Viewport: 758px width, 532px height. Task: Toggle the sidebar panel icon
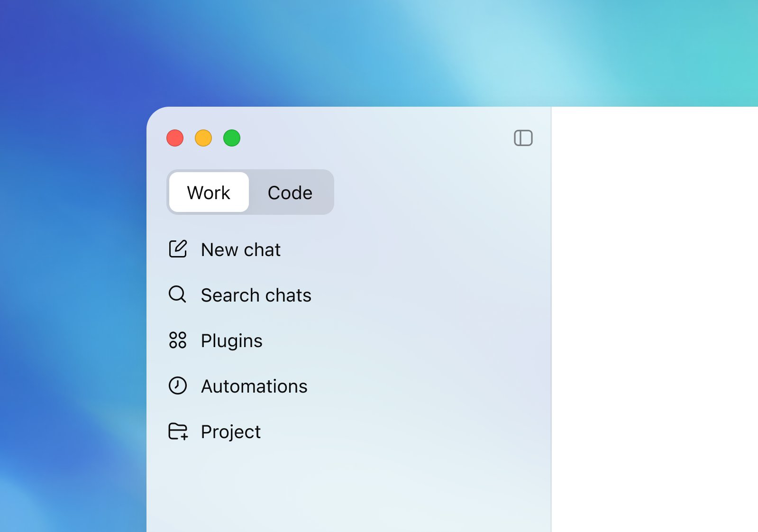click(x=523, y=138)
